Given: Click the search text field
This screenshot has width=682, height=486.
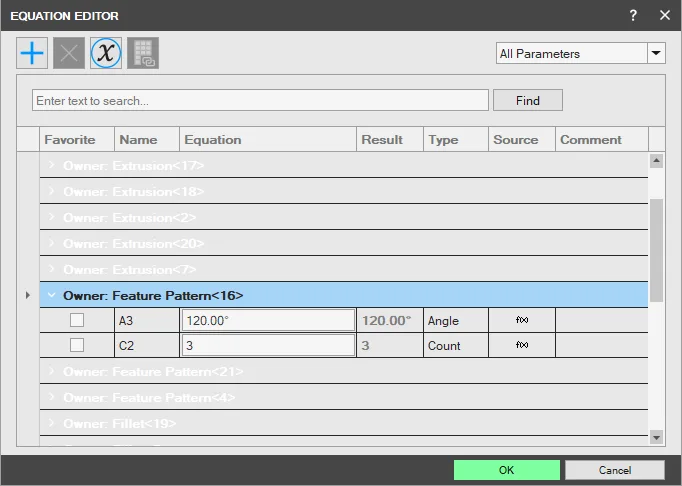Looking at the screenshot, I should pyautogui.click(x=260, y=101).
